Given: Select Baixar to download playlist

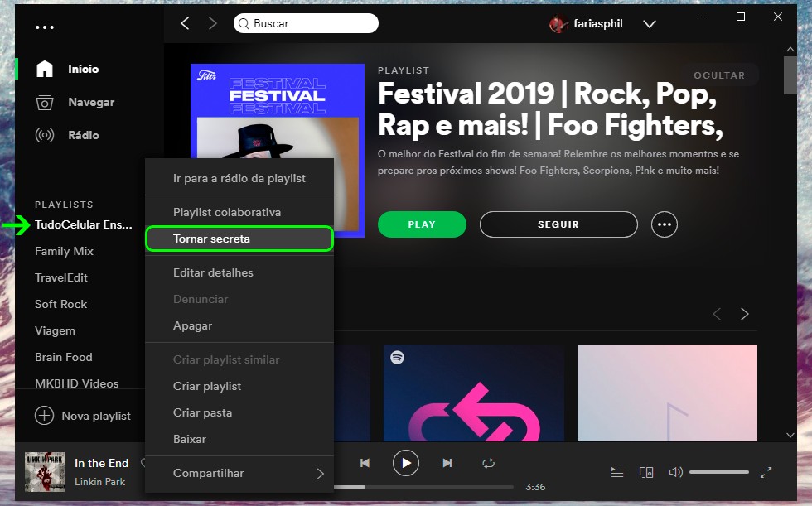Looking at the screenshot, I should (x=239, y=439).
